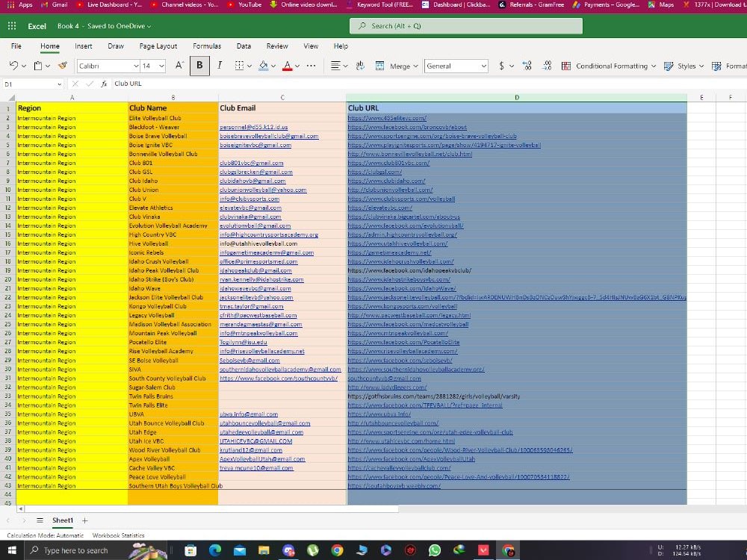Open the File menu
This screenshot has width=747, height=560.
tap(16, 46)
